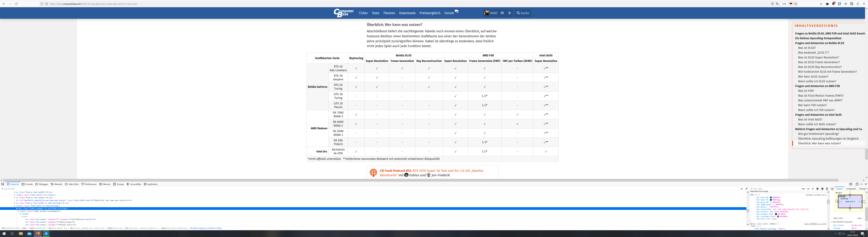This screenshot has width=868, height=237.
Task: Open the sidebar tabs overflow dropdown
Action: click(x=867, y=189)
